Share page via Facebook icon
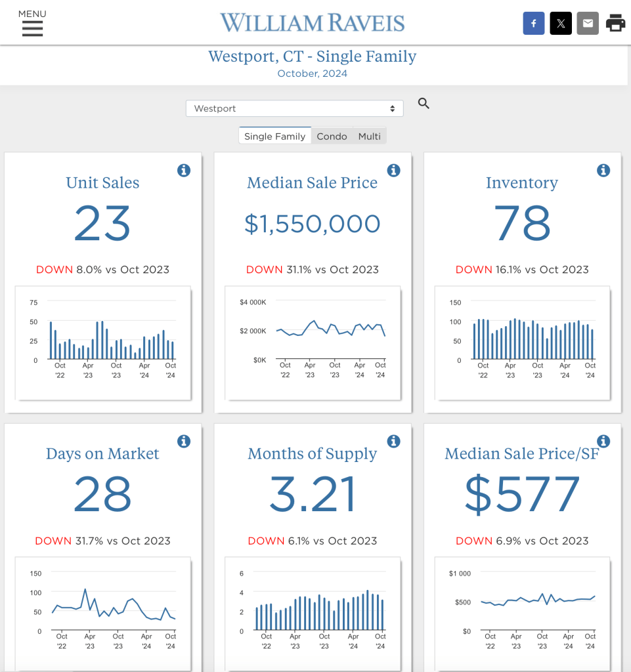631x672 pixels. click(534, 24)
